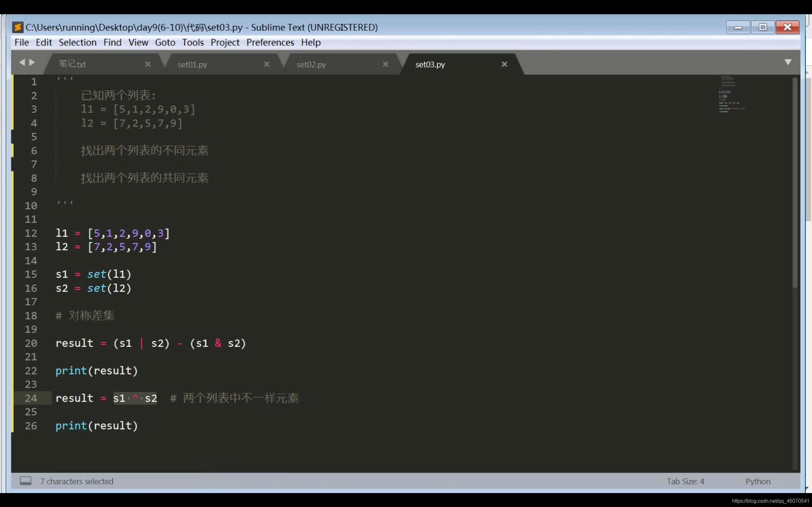Image resolution: width=812 pixels, height=507 pixels.
Task: Close the set02.py tab
Action: coord(385,64)
